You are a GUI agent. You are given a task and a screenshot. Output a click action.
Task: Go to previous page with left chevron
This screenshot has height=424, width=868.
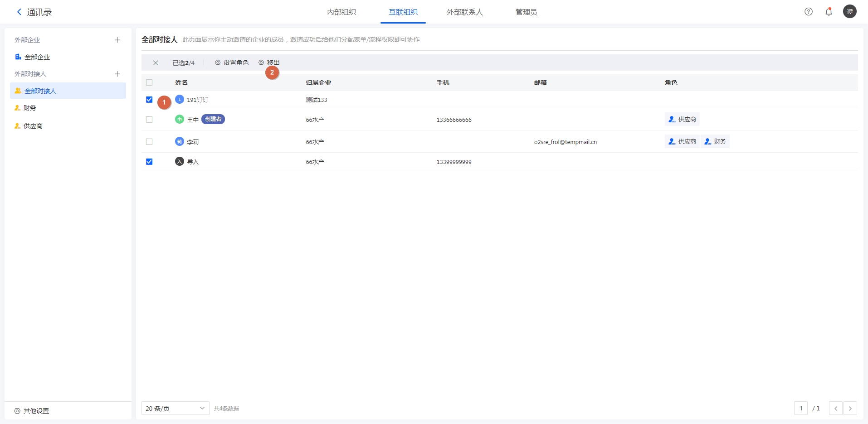835,408
